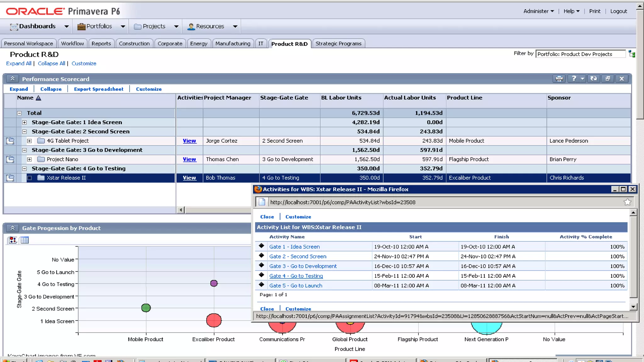Screen dimensions: 644x362
Task: Open the Xstar Release II row workspace icon
Action: (10, 178)
